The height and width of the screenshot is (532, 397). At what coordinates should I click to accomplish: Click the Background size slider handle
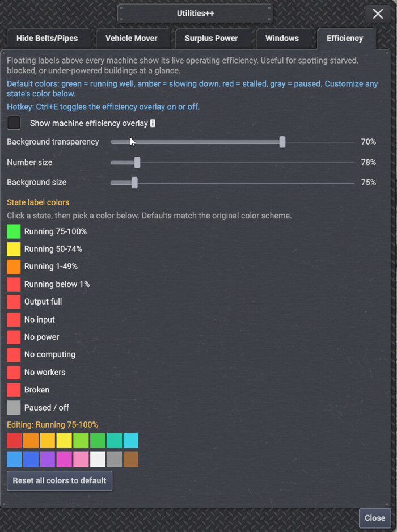point(135,183)
